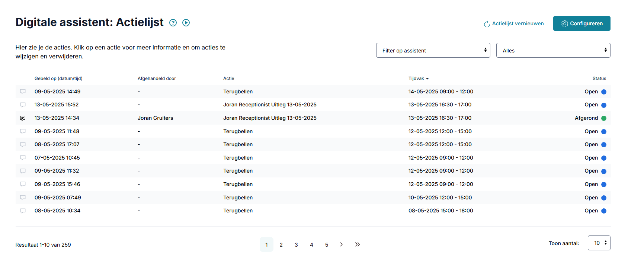Click comment icon on 09-05-2025 14:49 row
Viewport: 644px width, 263px height.
click(x=23, y=92)
